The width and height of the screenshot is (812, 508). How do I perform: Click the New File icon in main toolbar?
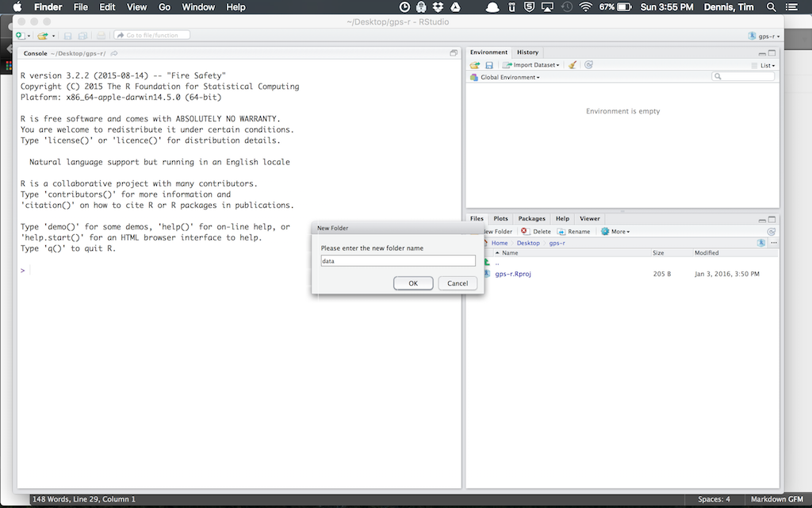pyautogui.click(x=20, y=35)
